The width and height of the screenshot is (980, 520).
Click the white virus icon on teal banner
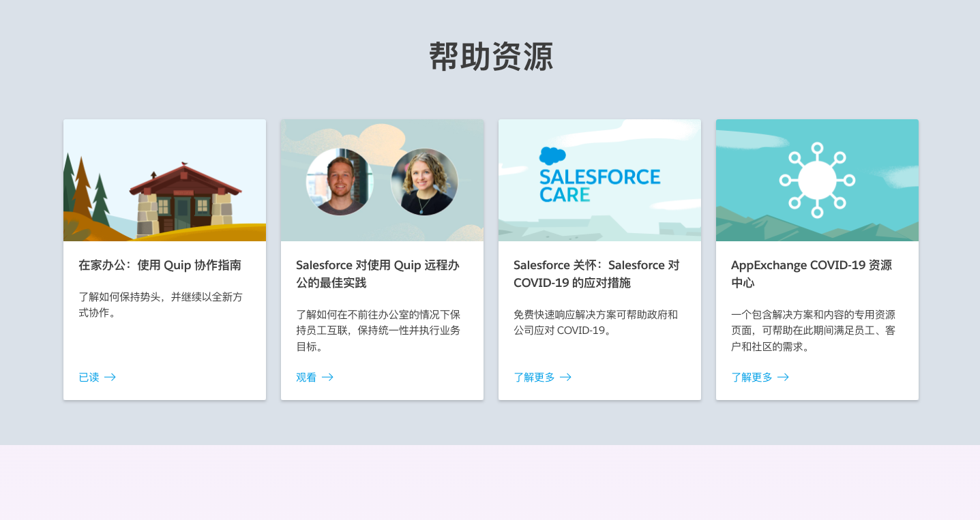[x=817, y=180]
